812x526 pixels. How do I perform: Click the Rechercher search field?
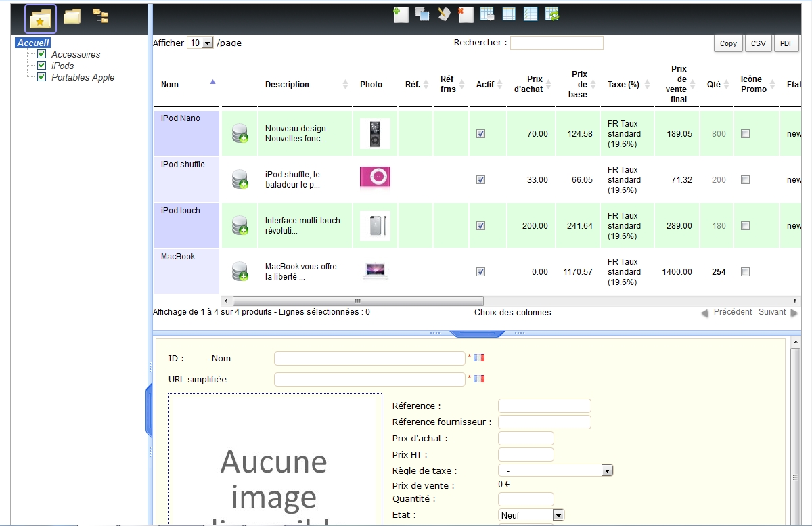point(556,43)
